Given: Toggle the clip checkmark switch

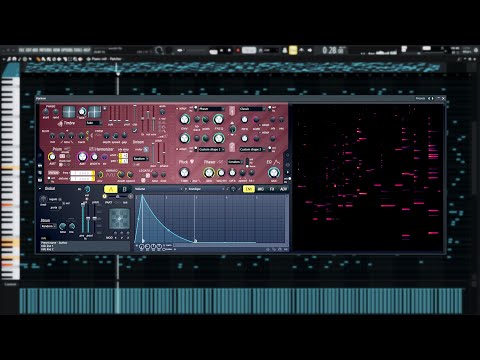Looking at the screenshot, I should (134, 130).
